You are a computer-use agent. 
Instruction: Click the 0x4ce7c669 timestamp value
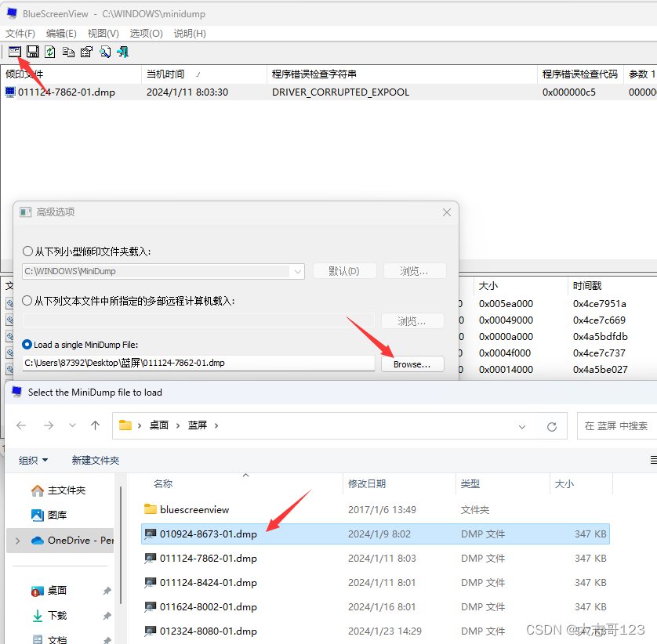pyautogui.click(x=599, y=320)
